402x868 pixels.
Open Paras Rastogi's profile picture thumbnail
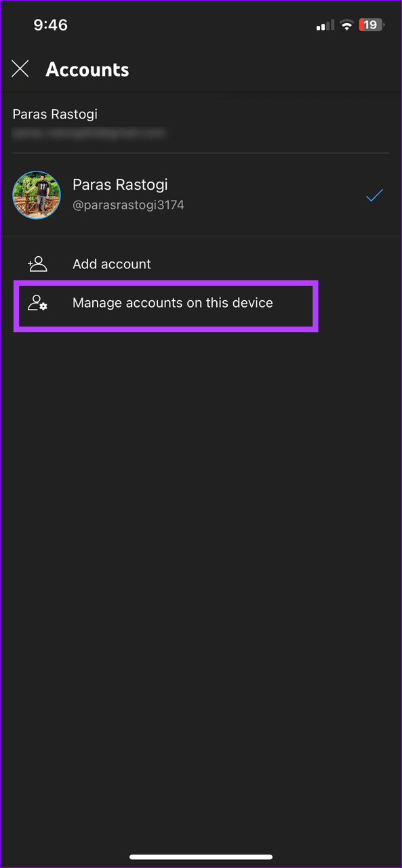pos(37,194)
